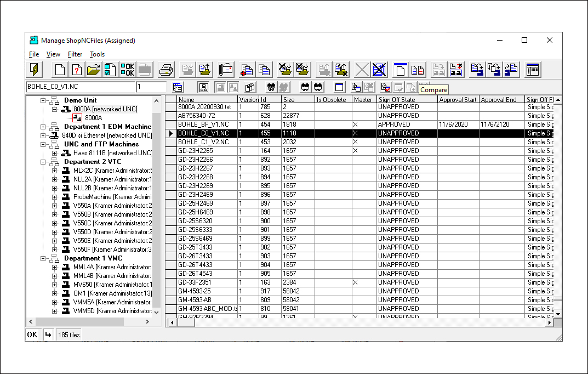Select the GD-33F2351 file row
Screen dimensions: 588x374
(359, 282)
